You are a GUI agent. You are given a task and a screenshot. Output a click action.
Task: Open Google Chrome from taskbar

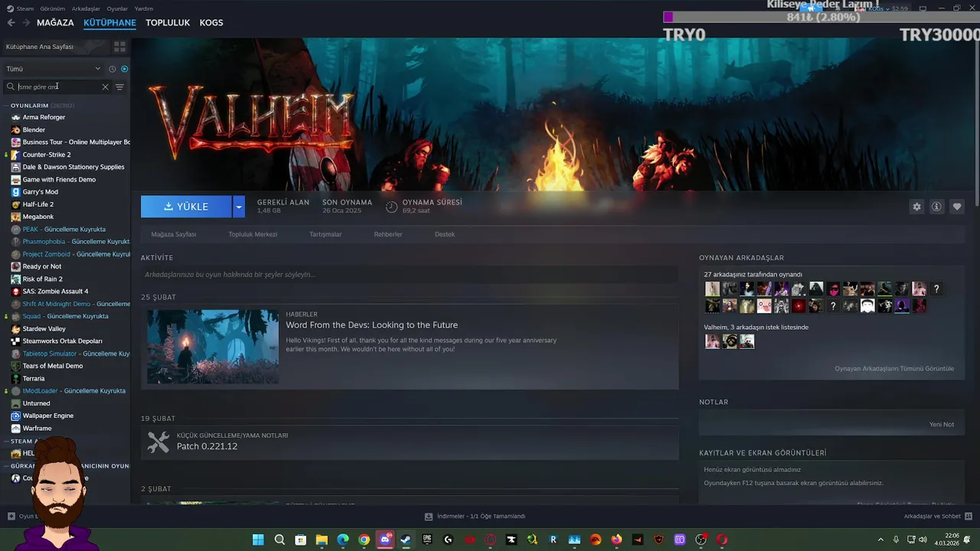364,540
